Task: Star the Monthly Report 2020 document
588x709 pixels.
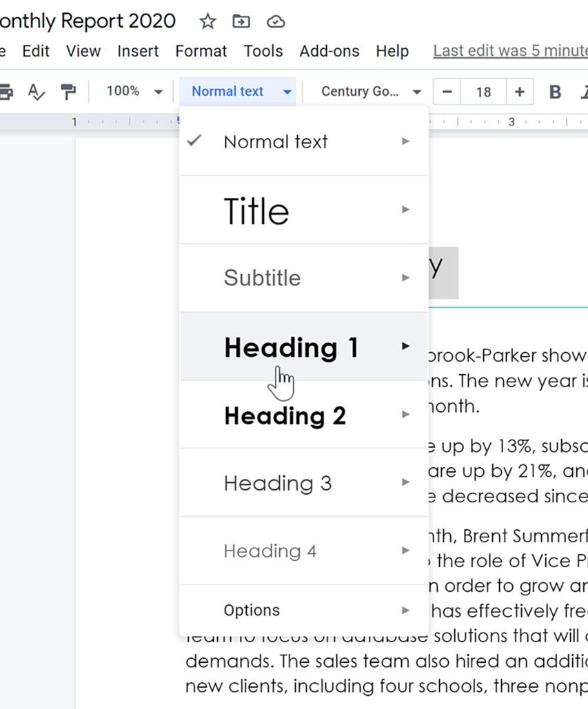Action: [x=207, y=21]
